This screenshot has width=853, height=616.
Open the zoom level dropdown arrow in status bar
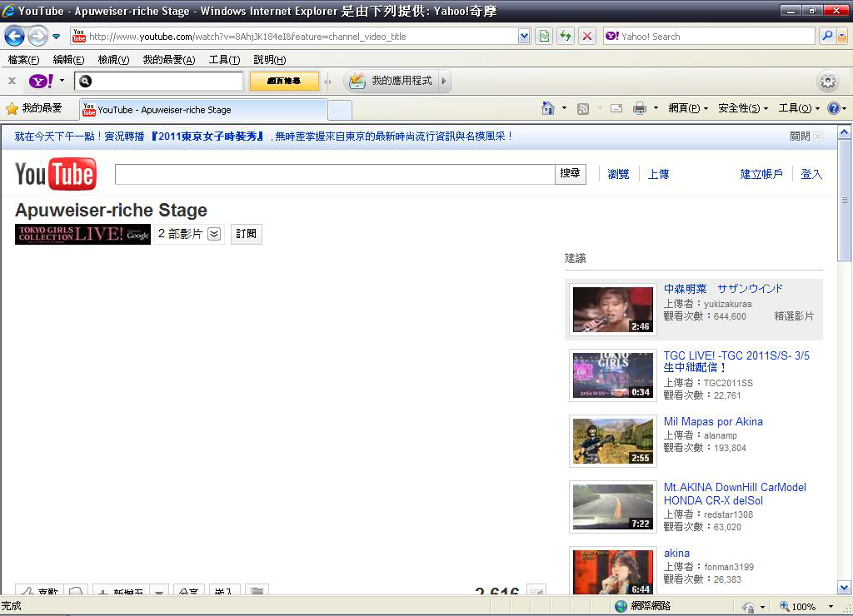click(831, 606)
